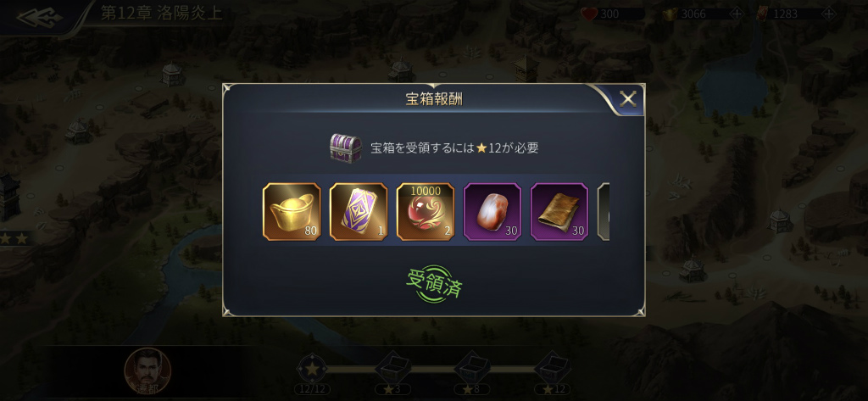Tap the gold ingot reward icon

292,212
